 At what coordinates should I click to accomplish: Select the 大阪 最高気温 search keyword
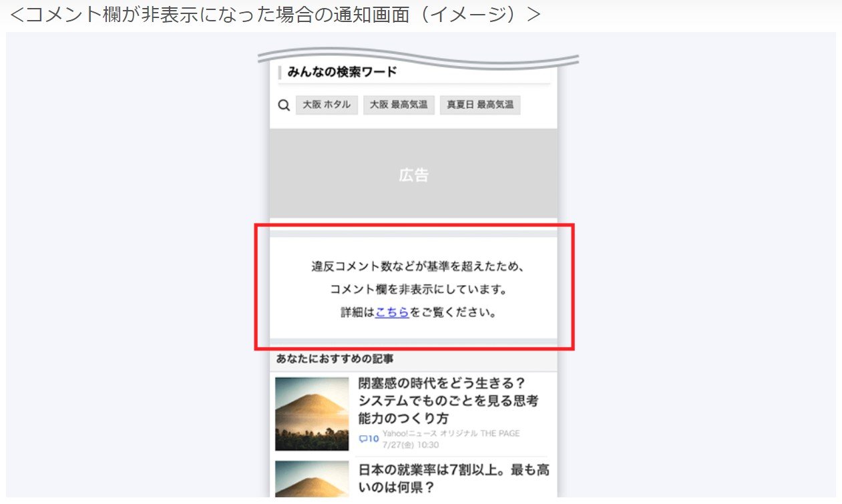click(399, 105)
